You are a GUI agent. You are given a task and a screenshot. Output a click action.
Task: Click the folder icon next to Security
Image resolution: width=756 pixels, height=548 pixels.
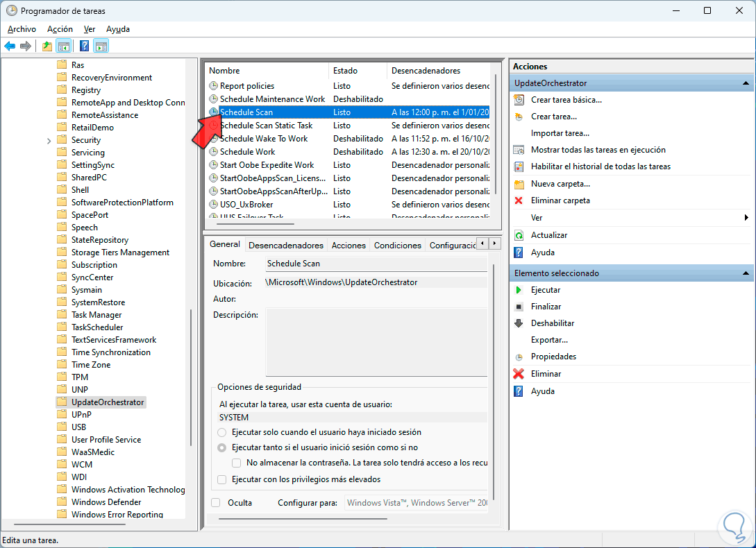coord(62,139)
